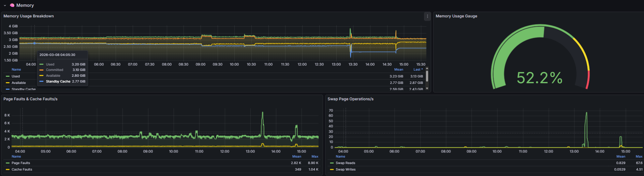This screenshot has width=644, height=176.
Task: Toggle the Page Faults series in legend
Action: tap(21, 163)
